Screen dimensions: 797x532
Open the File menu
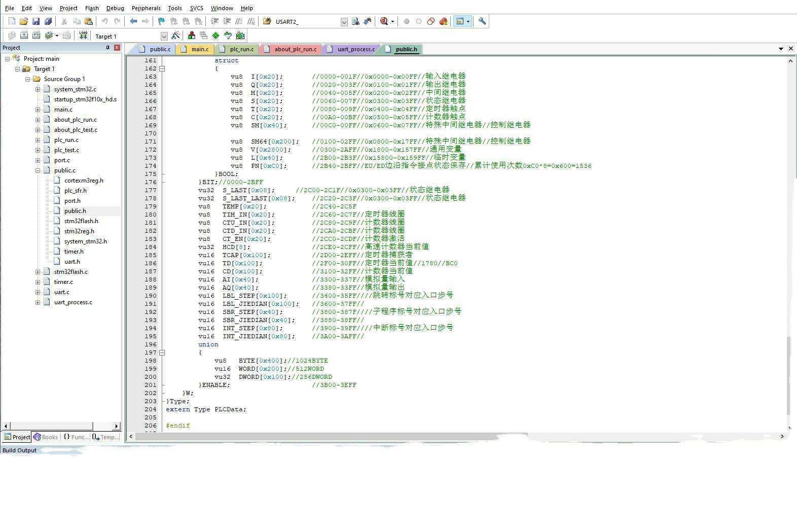click(x=9, y=8)
